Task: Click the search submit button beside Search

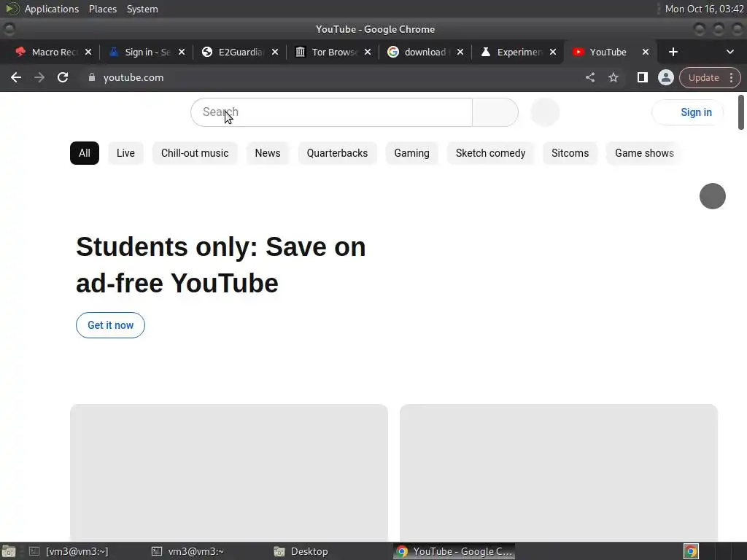Action: (495, 112)
